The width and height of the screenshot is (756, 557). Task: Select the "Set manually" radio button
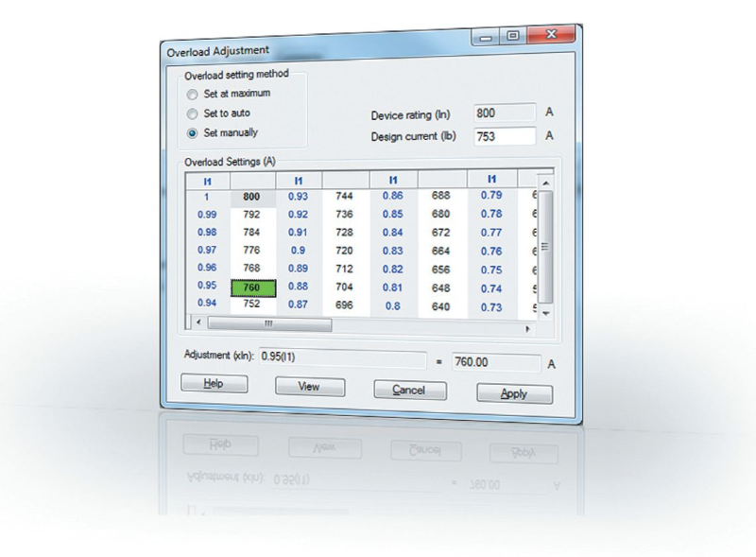pos(193,133)
